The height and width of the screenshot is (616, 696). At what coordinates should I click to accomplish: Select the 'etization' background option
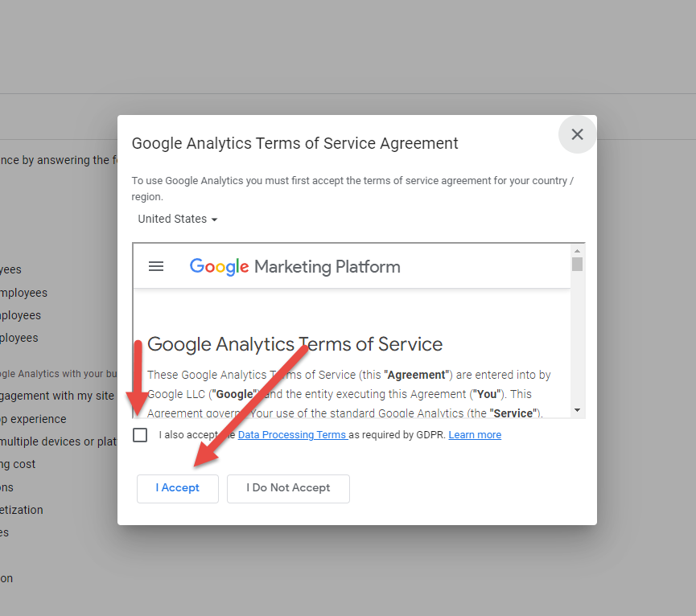click(x=22, y=510)
